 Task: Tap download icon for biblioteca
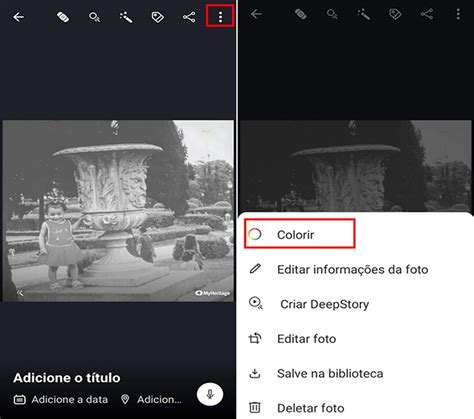tap(255, 373)
